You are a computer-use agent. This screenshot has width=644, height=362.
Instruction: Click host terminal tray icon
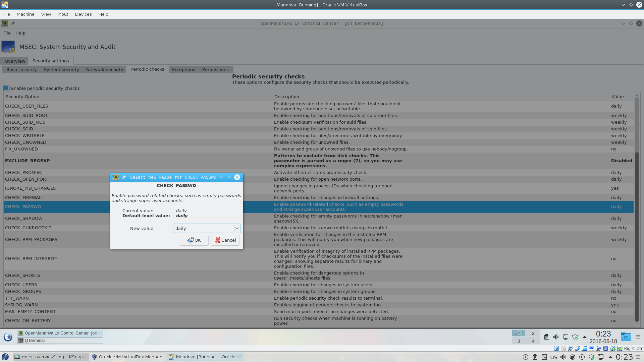click(544, 357)
